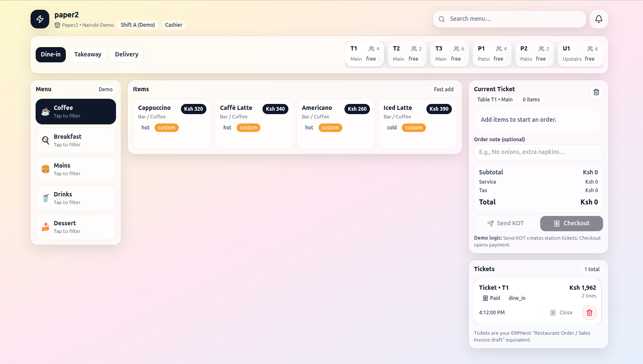This screenshot has height=364, width=643.
Task: Select table T3 in Main
Action: click(x=449, y=54)
